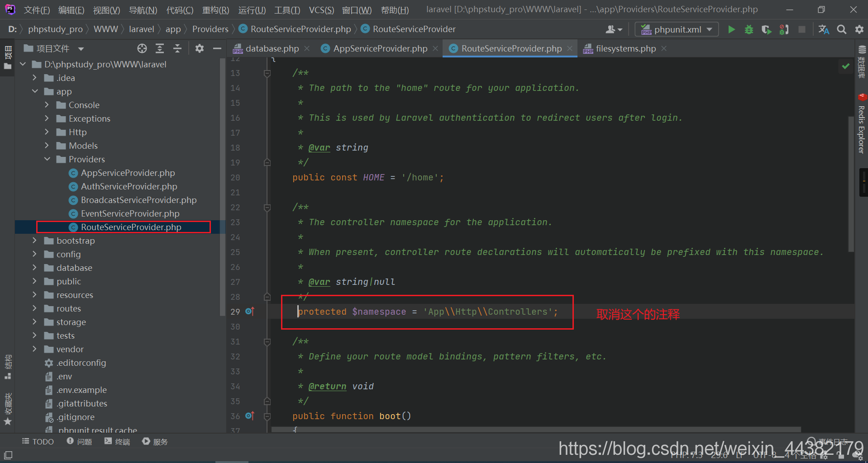
Task: Open IDE settings gear in top toolbar
Action: 859,29
